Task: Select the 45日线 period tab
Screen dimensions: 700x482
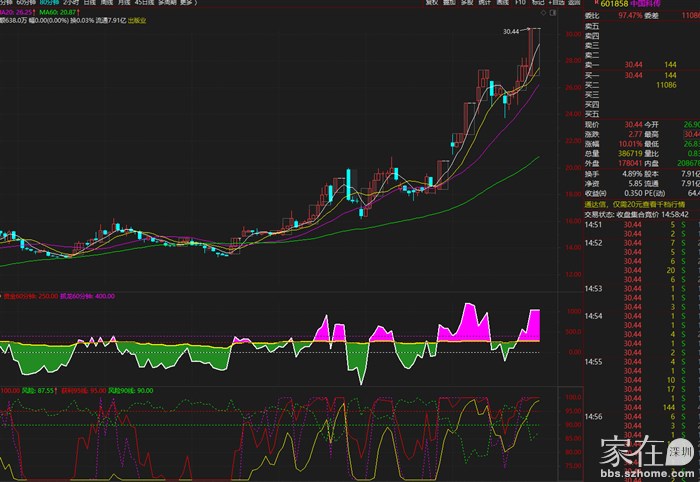Action: 145,4
